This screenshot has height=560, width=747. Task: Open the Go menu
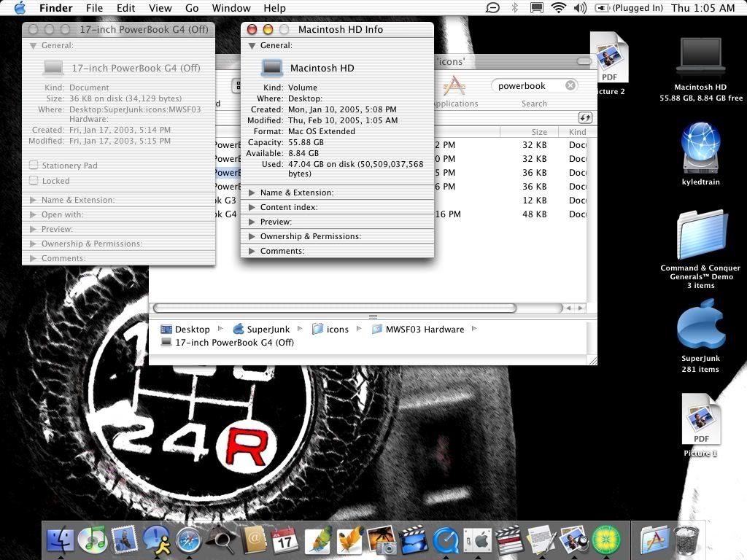pos(192,8)
